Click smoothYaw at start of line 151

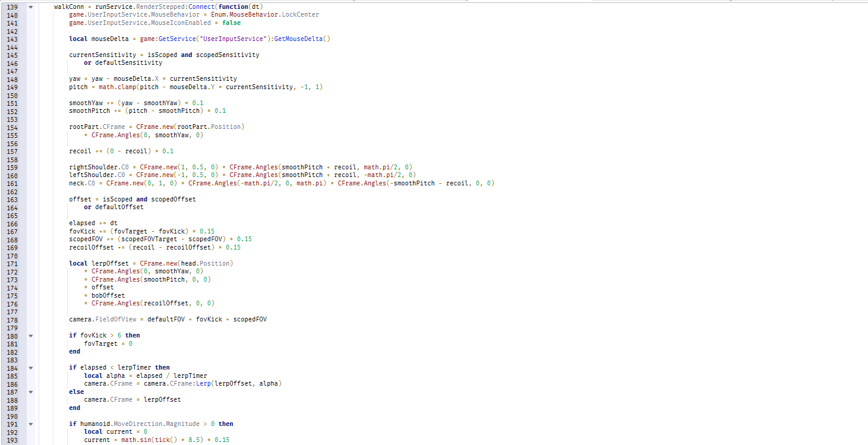coord(86,103)
